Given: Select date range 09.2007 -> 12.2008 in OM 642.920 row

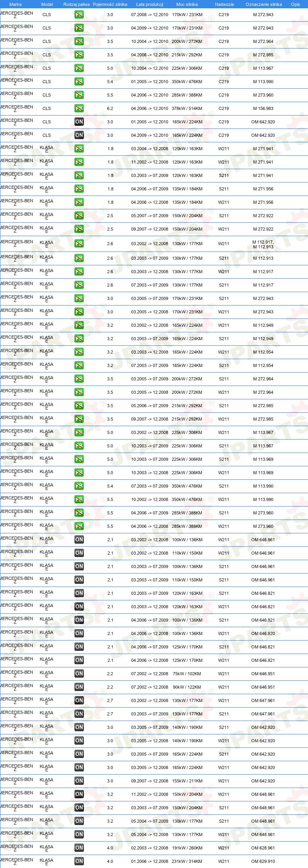Looking at the screenshot, I should 150,781.
